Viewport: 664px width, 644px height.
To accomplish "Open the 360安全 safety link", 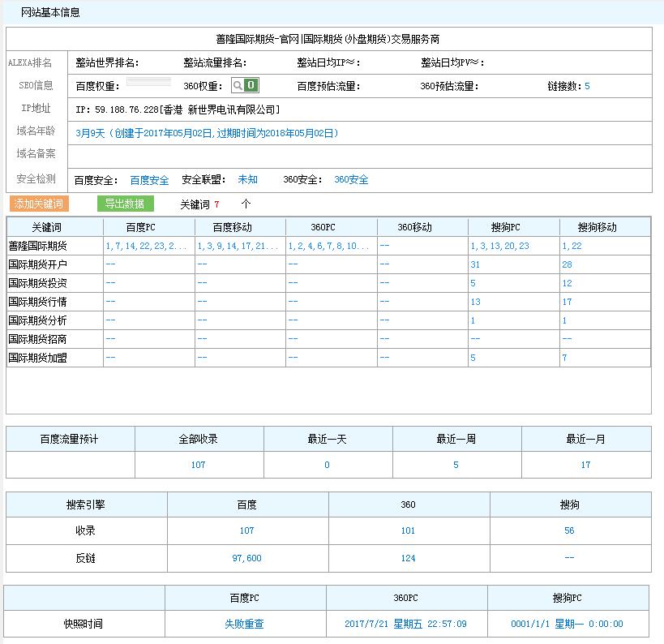I will (349, 179).
